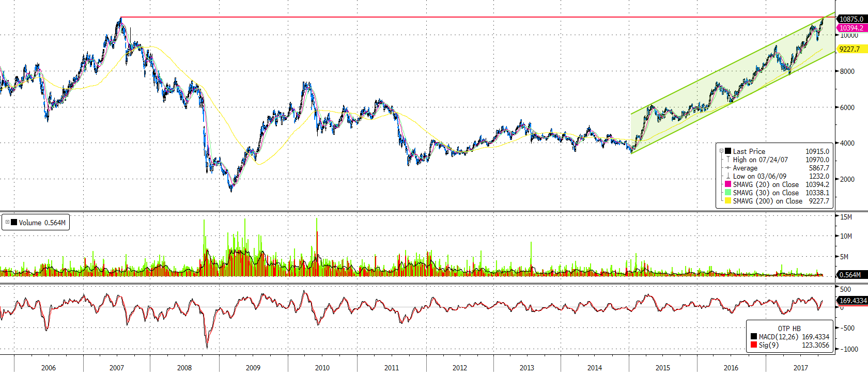
Task: Click the pink SMAVG (20) color swatch
Action: [x=728, y=184]
